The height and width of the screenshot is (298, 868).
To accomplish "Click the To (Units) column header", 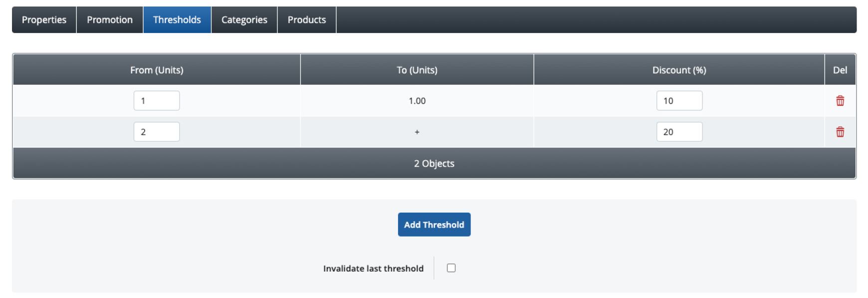I will coord(417,70).
